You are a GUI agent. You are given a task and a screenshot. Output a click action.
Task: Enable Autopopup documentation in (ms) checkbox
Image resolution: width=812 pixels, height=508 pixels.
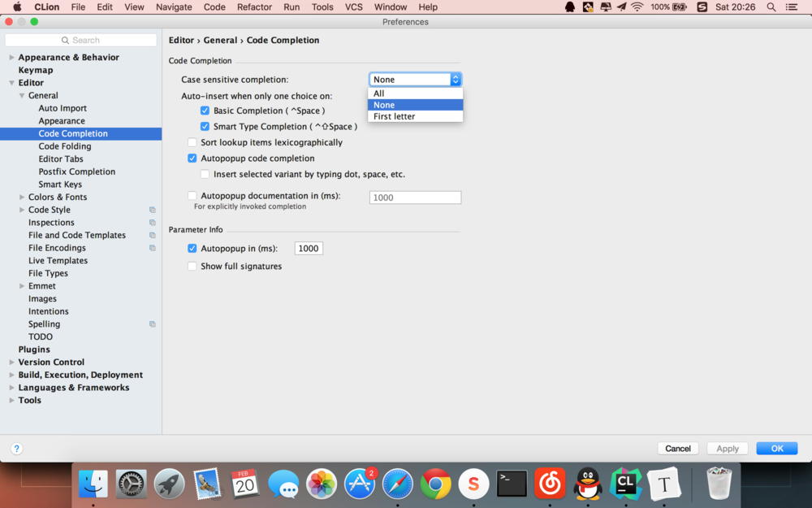click(192, 195)
